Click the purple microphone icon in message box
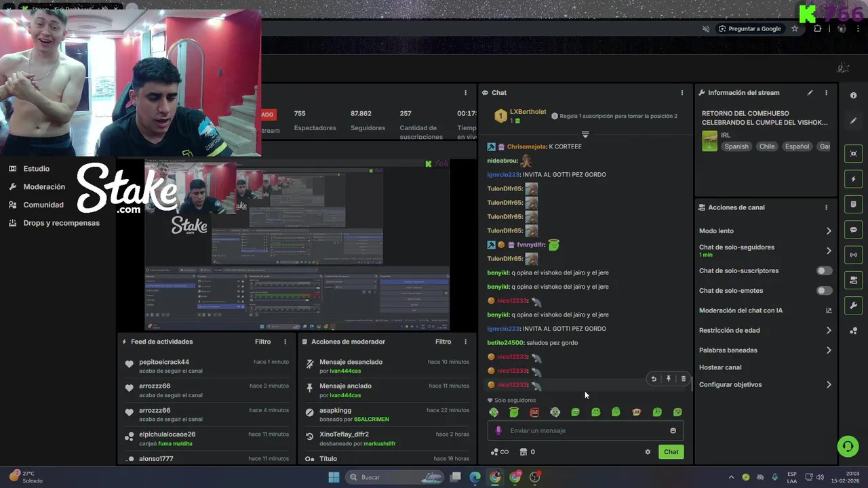Viewport: 868px width, 488px height. [498, 430]
